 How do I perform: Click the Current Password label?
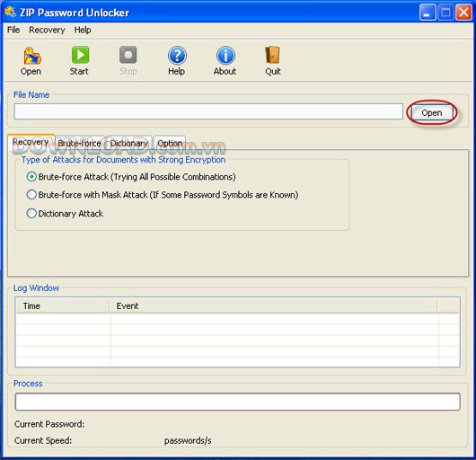tap(49, 424)
